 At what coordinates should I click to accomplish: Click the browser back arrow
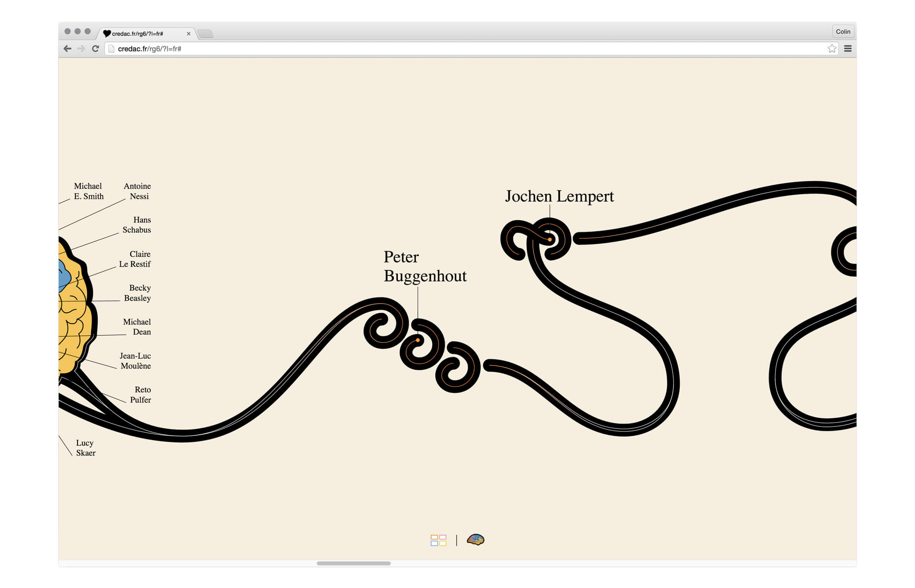pos(67,49)
